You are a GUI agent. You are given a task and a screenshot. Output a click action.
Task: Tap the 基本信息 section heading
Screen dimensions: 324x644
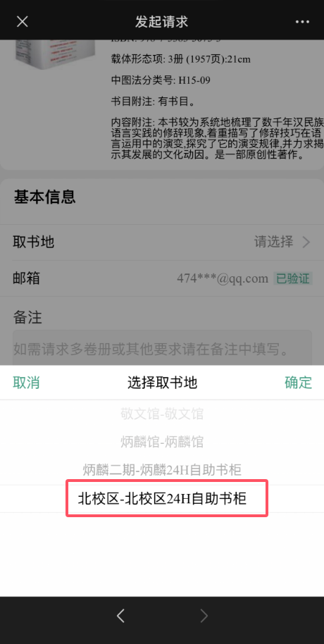(x=45, y=197)
